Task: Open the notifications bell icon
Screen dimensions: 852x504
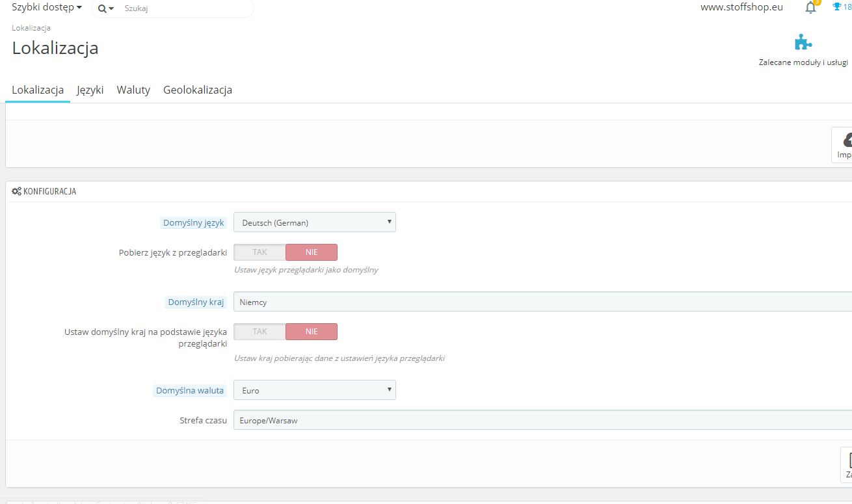Action: 810,8
